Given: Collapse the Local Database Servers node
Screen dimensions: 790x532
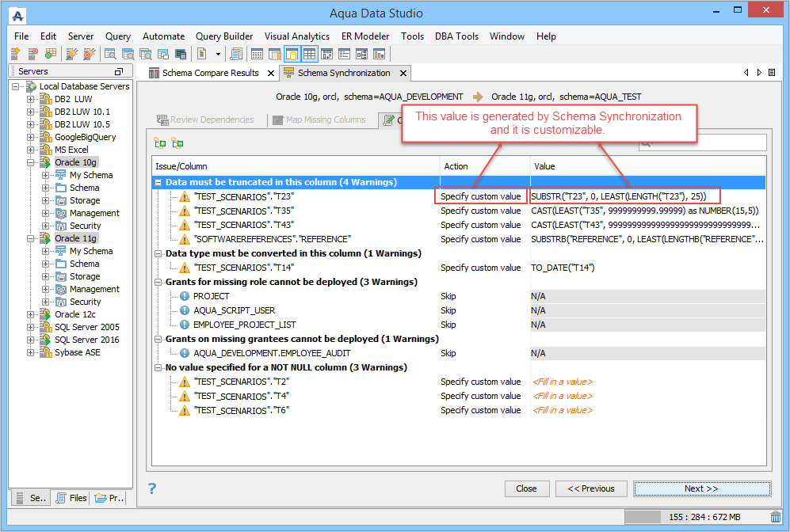Looking at the screenshot, I should click(x=16, y=86).
